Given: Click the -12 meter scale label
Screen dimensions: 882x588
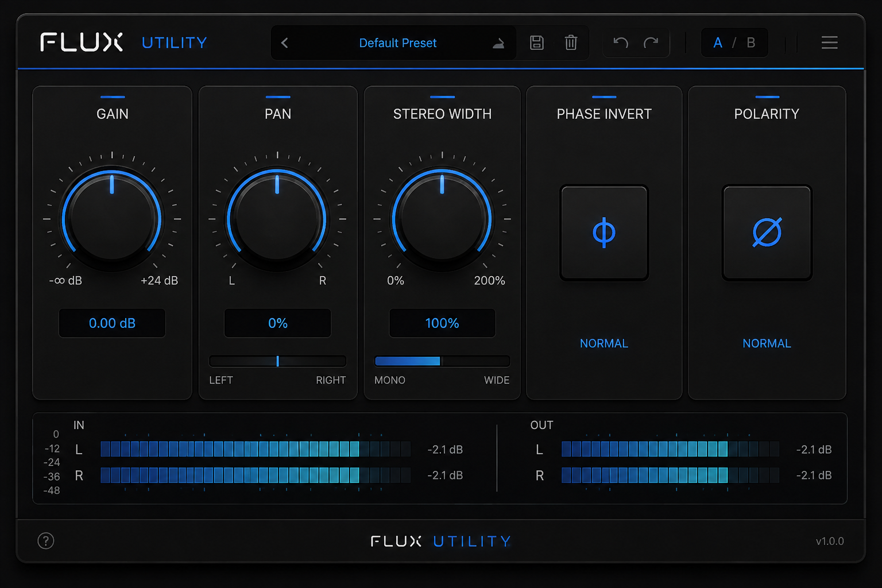Looking at the screenshot, I should (52, 448).
